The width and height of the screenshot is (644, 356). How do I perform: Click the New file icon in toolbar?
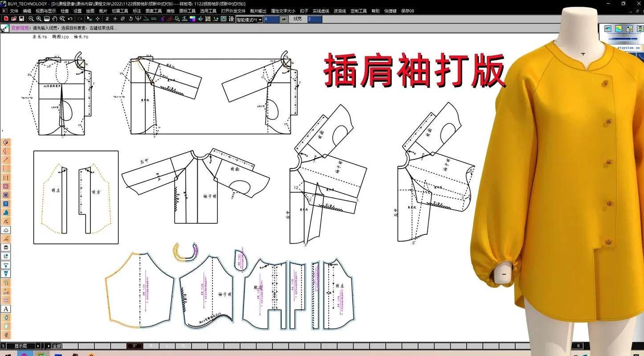point(6,19)
